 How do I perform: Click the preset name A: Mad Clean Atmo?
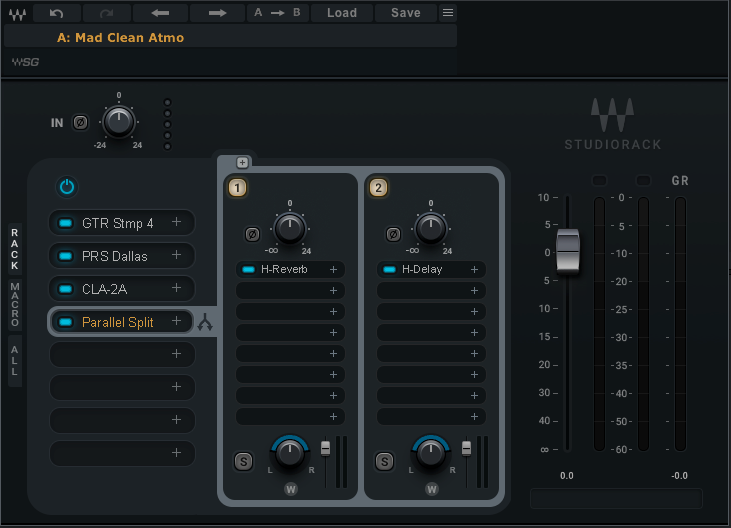pos(120,38)
